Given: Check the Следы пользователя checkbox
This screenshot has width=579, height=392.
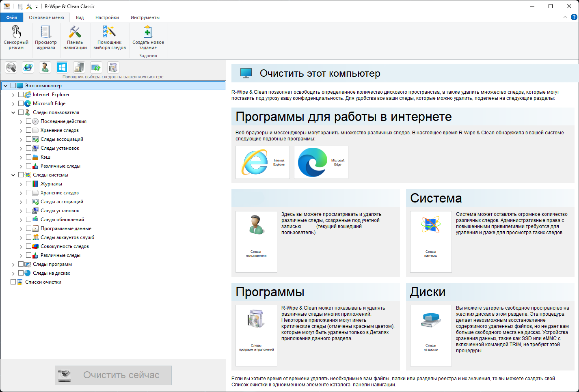Looking at the screenshot, I should (21, 112).
